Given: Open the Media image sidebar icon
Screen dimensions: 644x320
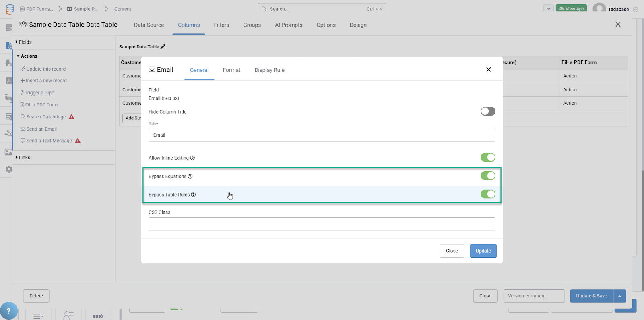Looking at the screenshot, I should [x=8, y=152].
